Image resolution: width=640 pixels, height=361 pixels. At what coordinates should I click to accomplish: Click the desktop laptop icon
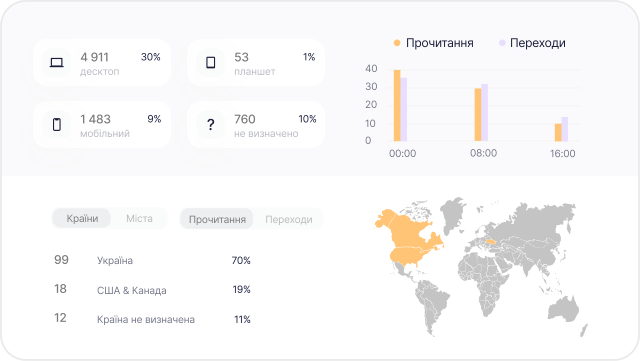pos(56,62)
